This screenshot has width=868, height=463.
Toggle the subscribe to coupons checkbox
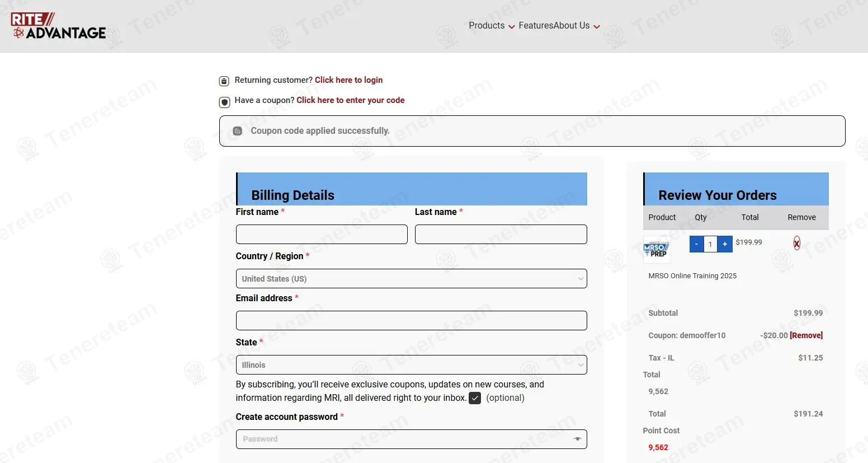click(x=475, y=398)
